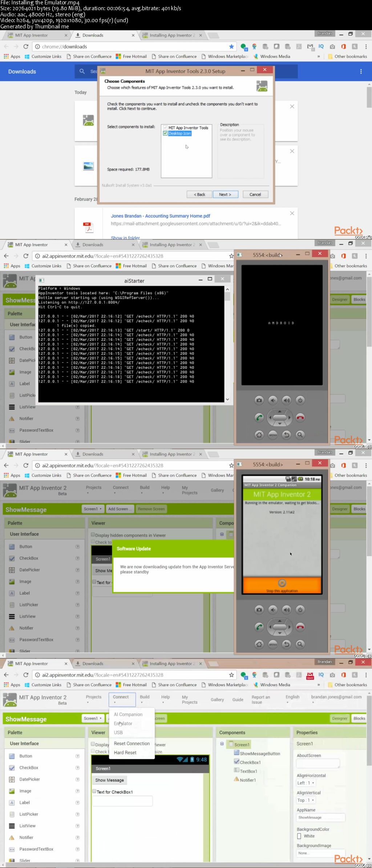
Task: Select CheckBox1 in the Components tree
Action: coord(247,762)
